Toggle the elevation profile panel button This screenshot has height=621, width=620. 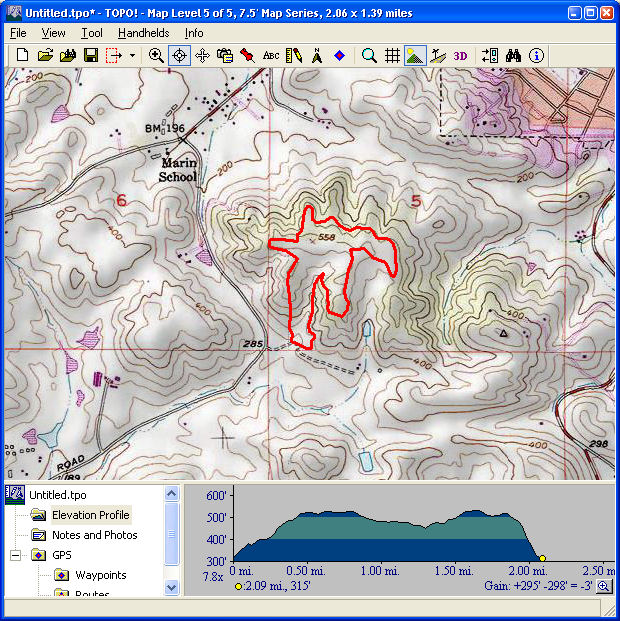click(x=416, y=56)
